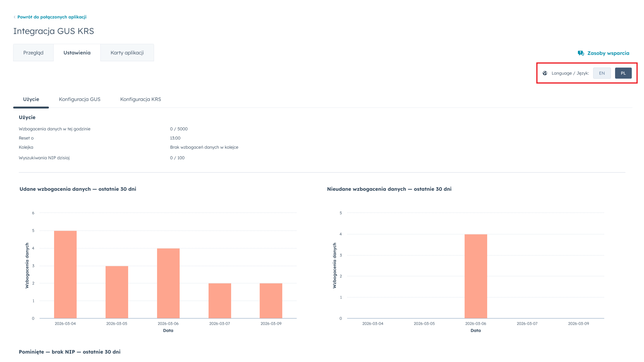Click the bold Użycie section heading
The width and height of the screenshot is (644, 362).
[27, 117]
